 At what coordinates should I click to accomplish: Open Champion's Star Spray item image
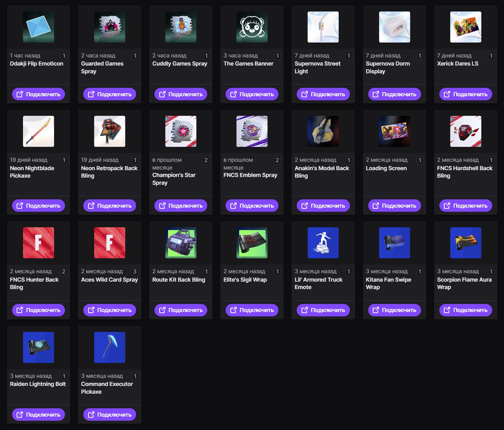181,131
